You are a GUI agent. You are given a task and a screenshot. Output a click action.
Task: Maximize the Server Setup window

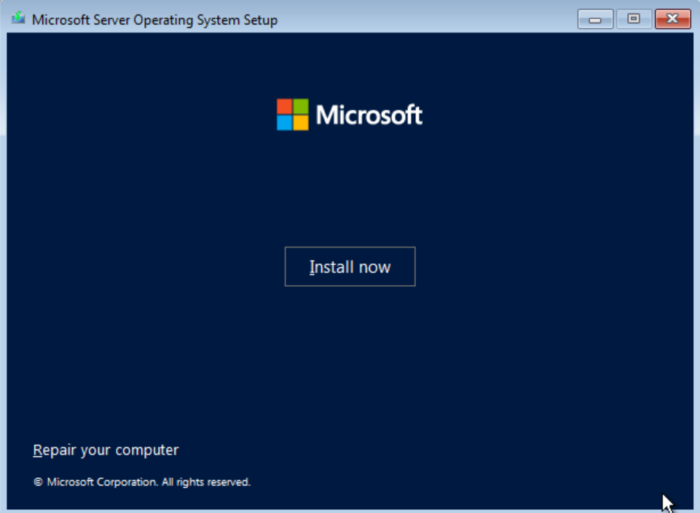point(633,19)
